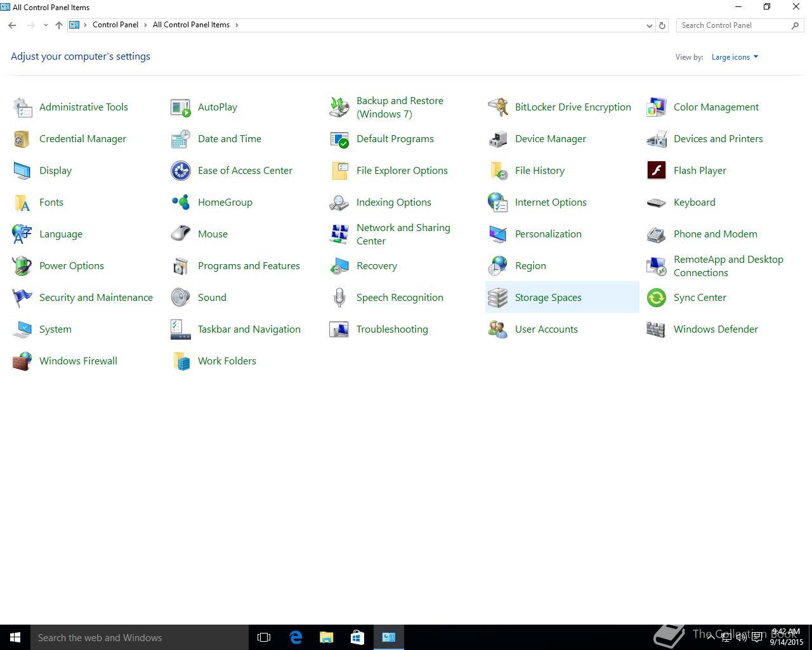Expand the recent locations dropdown arrow
Image resolution: width=812 pixels, height=650 pixels.
click(x=46, y=25)
